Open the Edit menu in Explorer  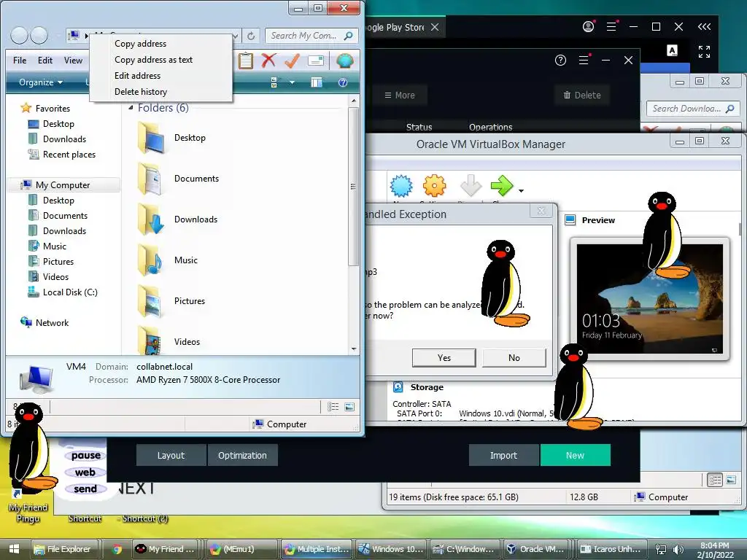coord(45,61)
